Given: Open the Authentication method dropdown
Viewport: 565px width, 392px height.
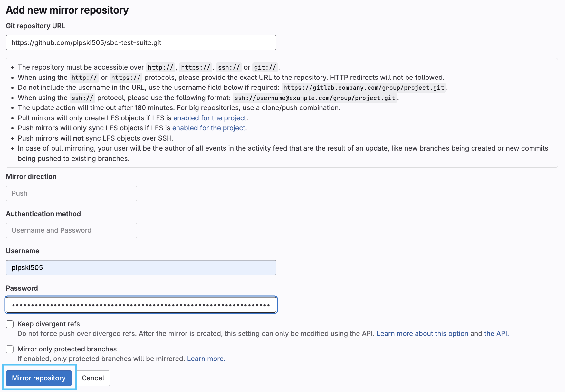Looking at the screenshot, I should tap(72, 230).
